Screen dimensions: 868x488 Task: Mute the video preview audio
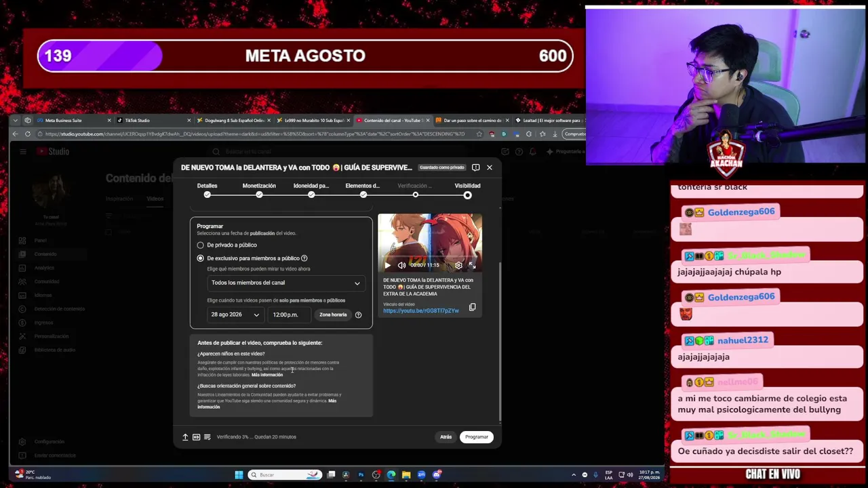point(401,265)
